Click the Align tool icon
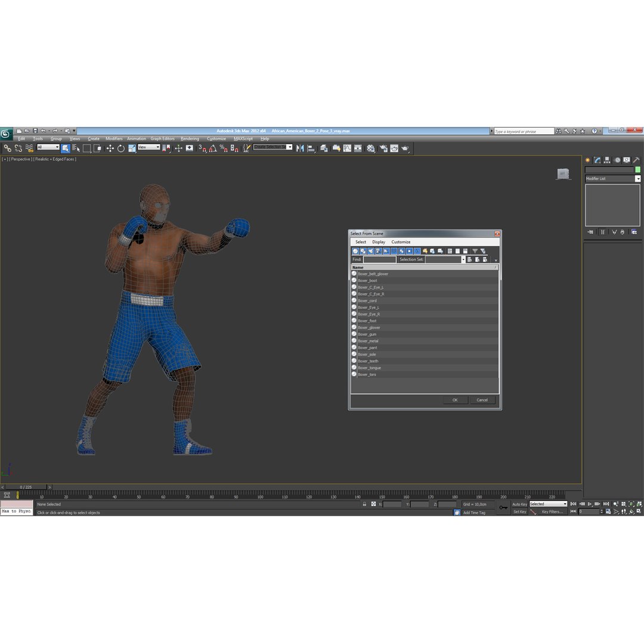The width and height of the screenshot is (644, 644). pyautogui.click(x=311, y=148)
